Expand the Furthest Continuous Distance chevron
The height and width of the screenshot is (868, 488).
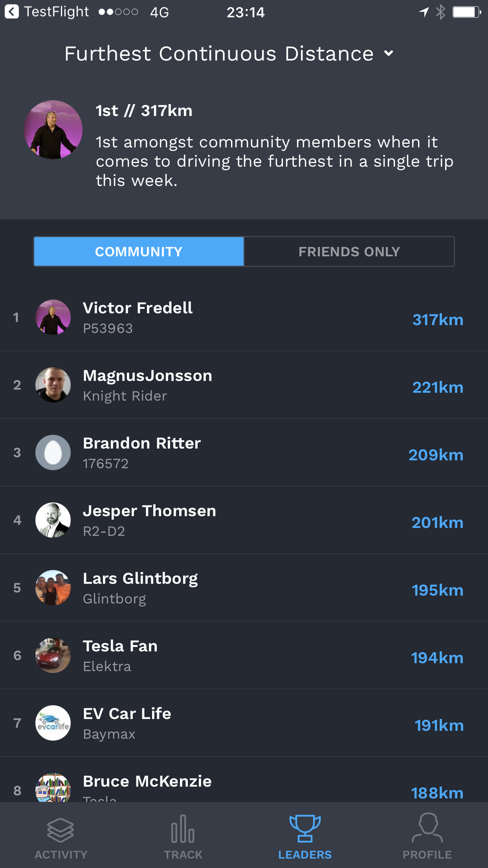[389, 53]
